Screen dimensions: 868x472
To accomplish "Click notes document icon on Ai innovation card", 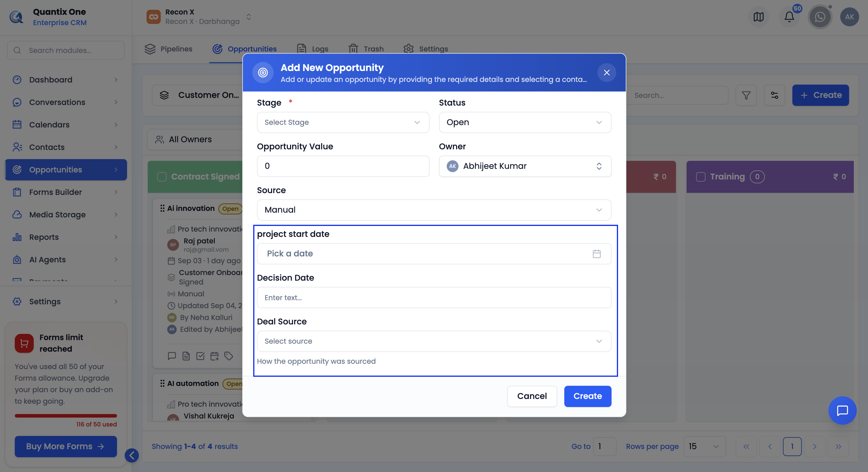I will (x=186, y=356).
